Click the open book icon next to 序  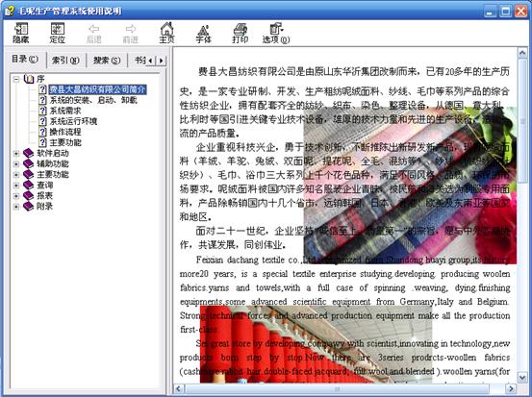[x=29, y=79]
